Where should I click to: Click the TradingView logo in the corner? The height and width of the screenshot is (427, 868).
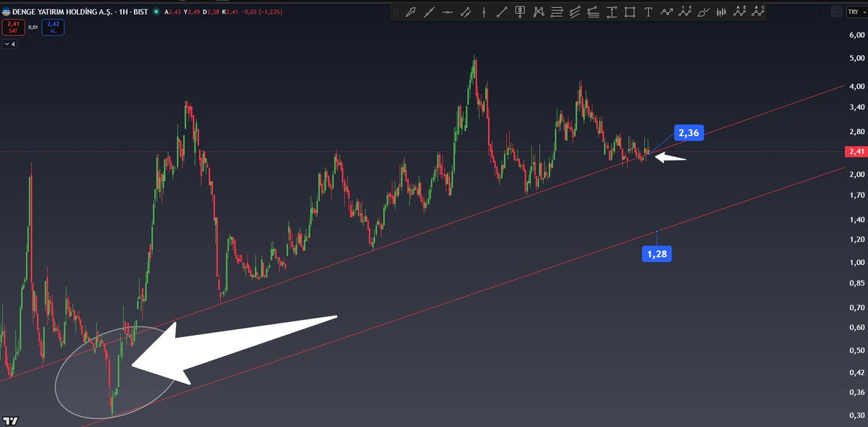pyautogui.click(x=10, y=420)
